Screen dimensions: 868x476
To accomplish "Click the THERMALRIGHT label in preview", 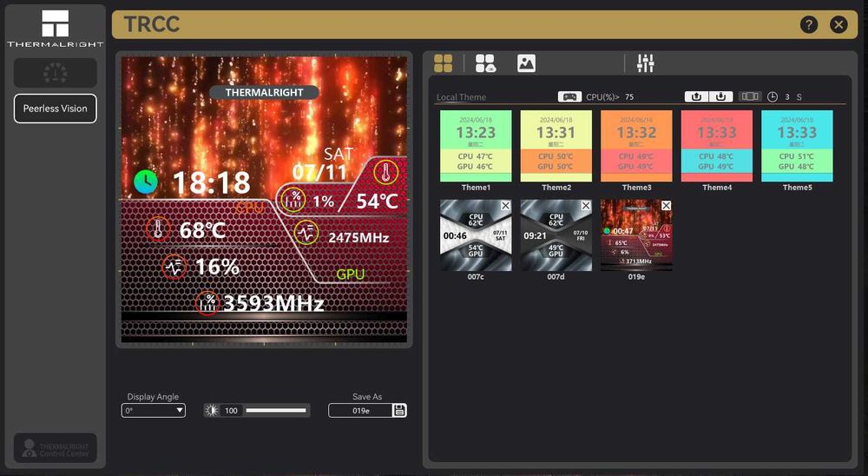I will (x=264, y=93).
